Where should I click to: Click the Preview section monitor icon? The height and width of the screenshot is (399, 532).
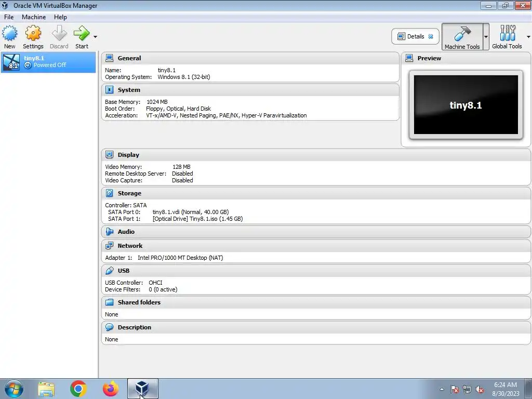pos(409,58)
